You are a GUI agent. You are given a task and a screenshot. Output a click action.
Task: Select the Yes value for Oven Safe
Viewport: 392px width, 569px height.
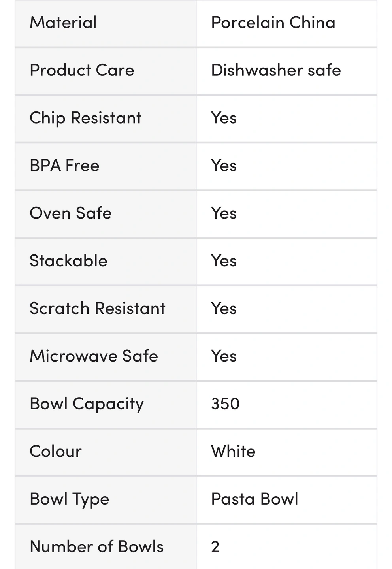tap(224, 213)
